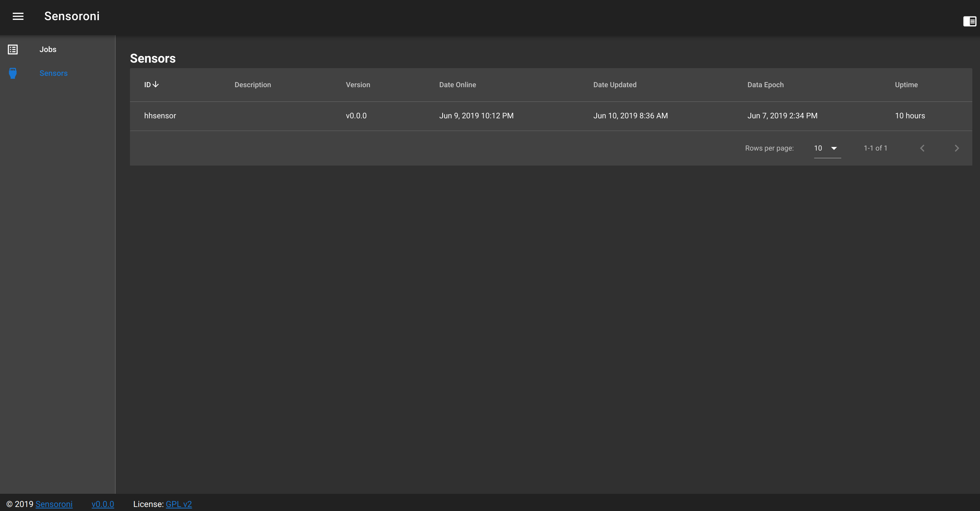Open the v0.0.0 version link in footer
The height and width of the screenshot is (511, 980).
pos(103,504)
